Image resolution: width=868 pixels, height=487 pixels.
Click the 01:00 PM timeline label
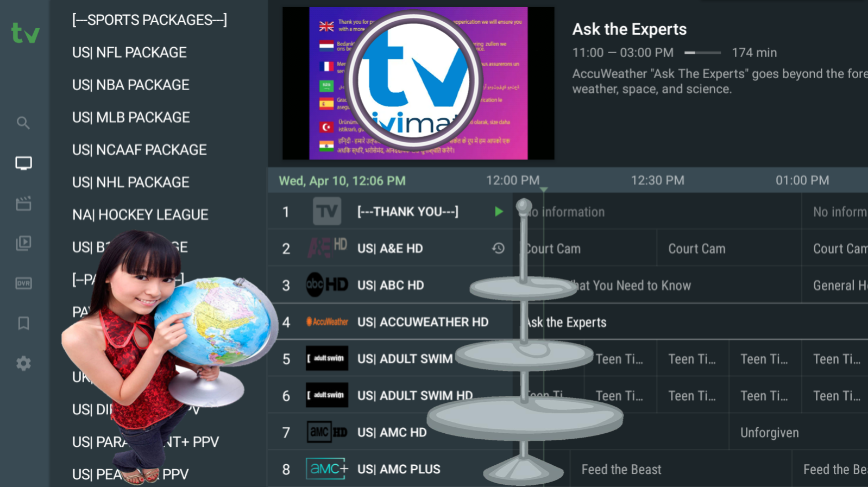coord(802,180)
